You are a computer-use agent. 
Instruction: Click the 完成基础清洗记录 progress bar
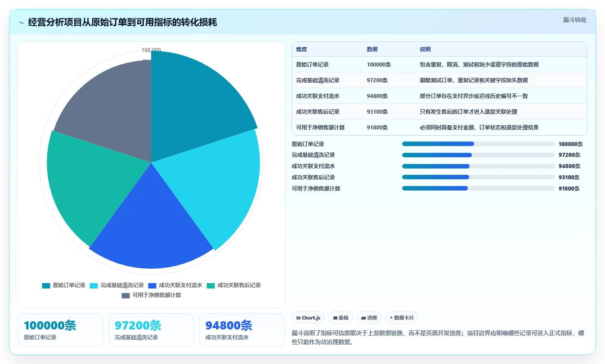click(478, 155)
